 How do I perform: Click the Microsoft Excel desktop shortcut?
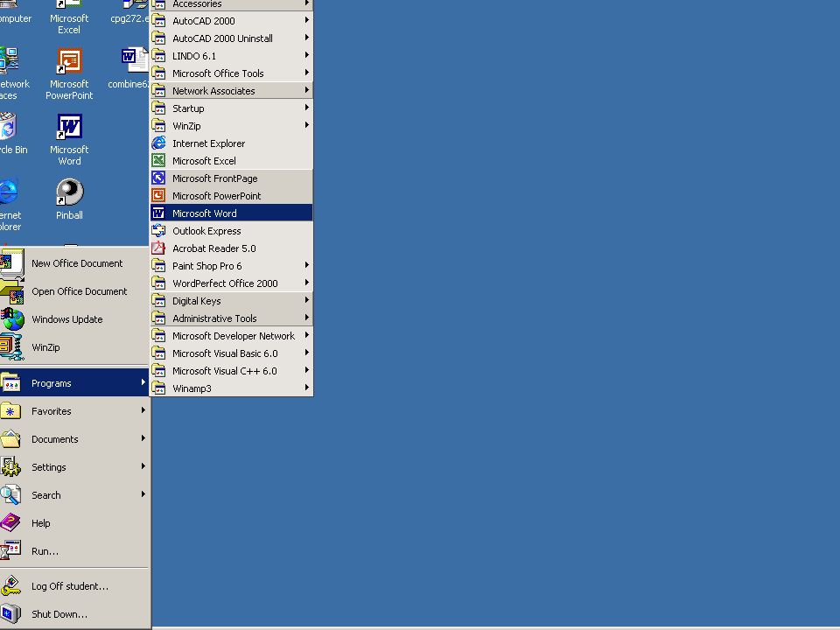point(69,16)
